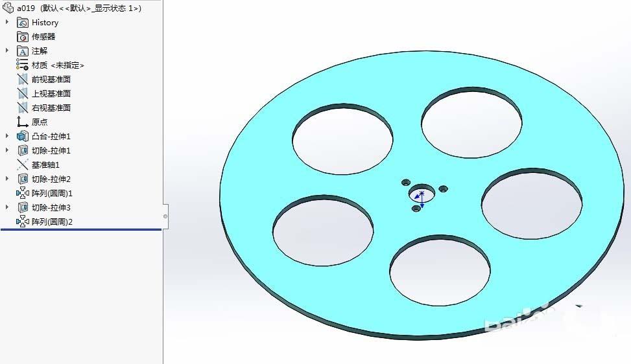
Task: Expand the 凸台-拉伸1 feature
Action: tap(7, 136)
